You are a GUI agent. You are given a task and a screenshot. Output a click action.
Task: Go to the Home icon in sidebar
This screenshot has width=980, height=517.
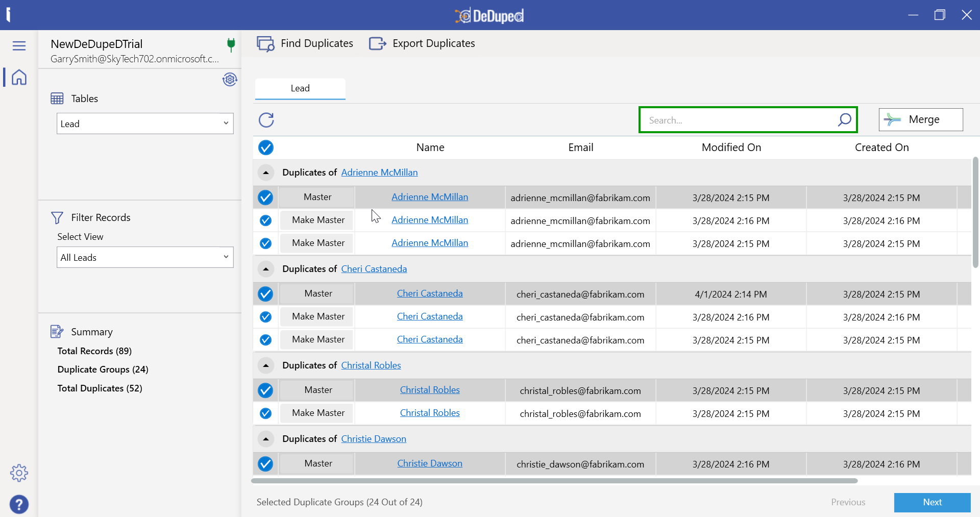(x=19, y=77)
